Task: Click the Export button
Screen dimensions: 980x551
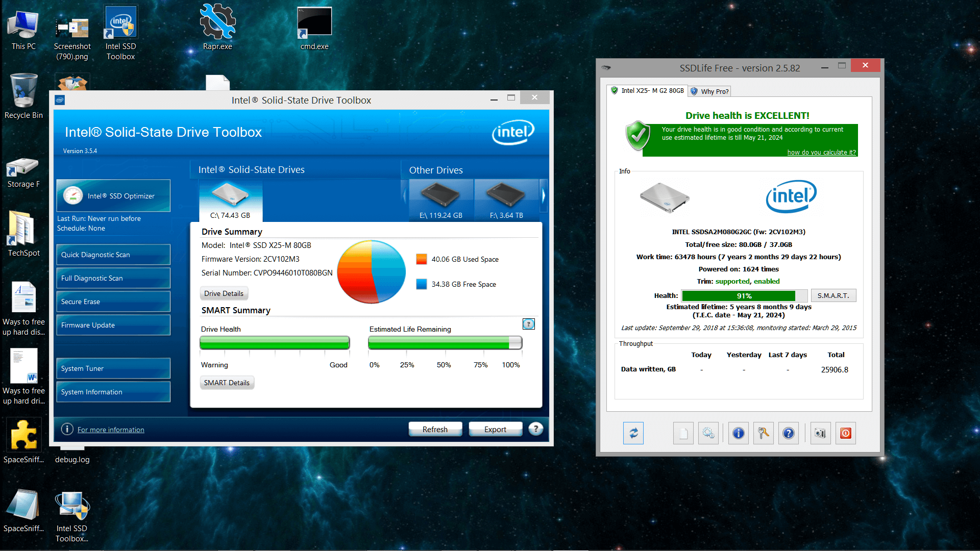Action: 495,429
